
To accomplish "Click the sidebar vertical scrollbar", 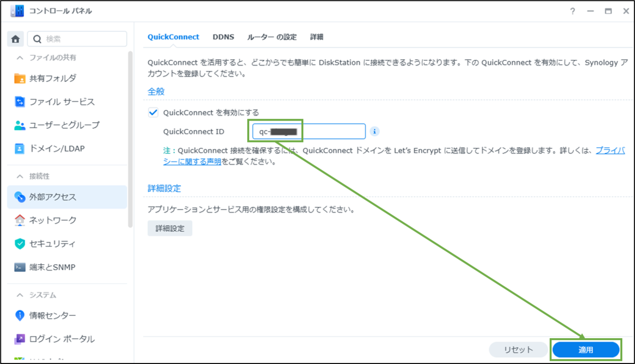I will 131,139.
